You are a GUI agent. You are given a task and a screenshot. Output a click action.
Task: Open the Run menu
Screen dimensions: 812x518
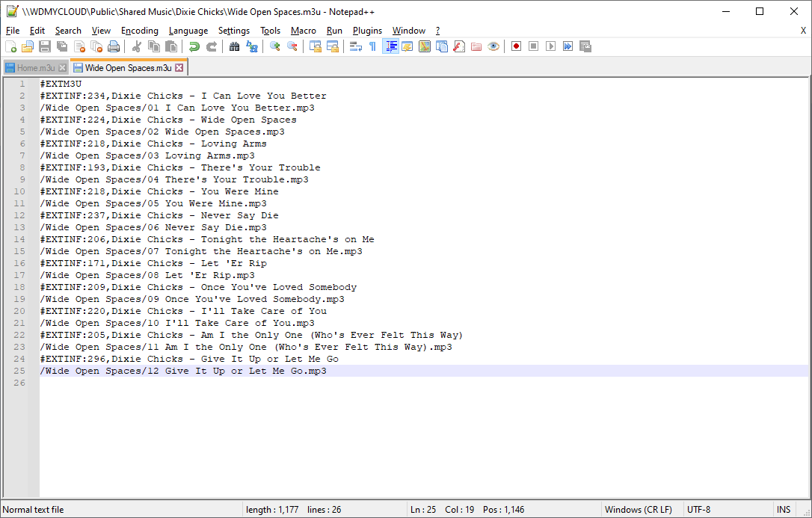point(334,31)
